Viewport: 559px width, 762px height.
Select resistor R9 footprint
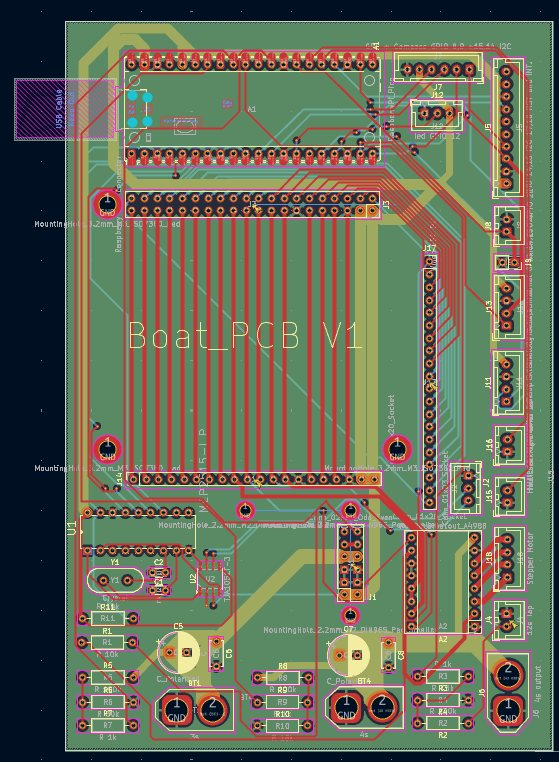(x=282, y=702)
